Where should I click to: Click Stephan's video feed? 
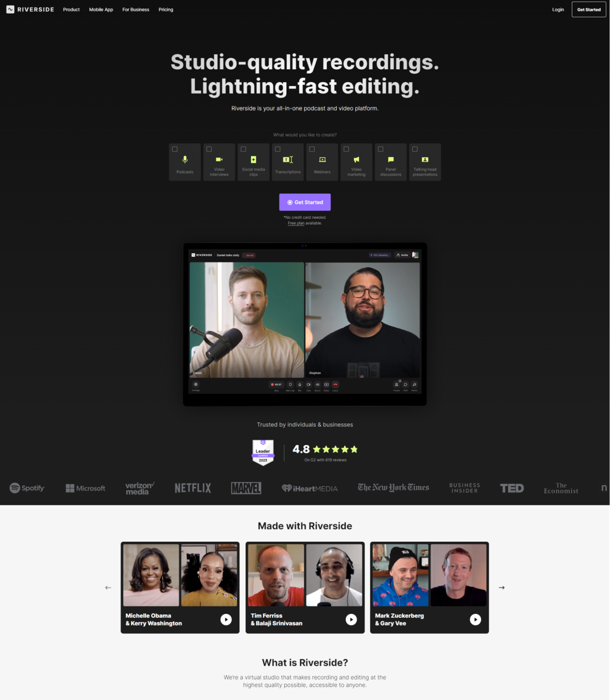click(363, 319)
